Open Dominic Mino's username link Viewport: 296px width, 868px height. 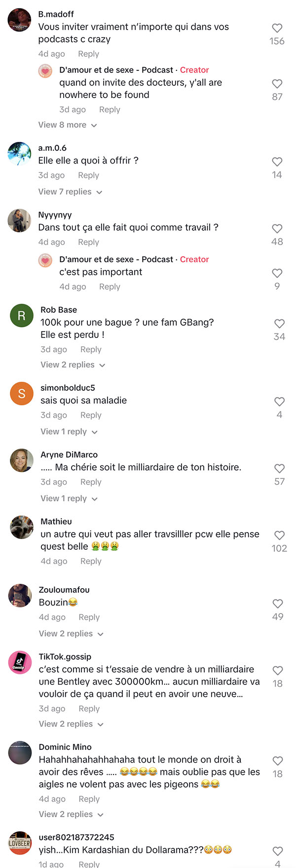pos(65,747)
